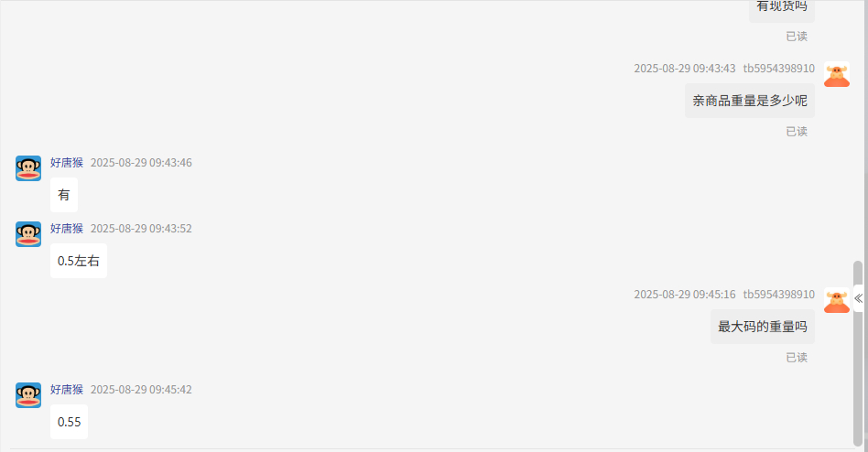Open monkey avatar next to 09:43:46 message
868x452 pixels.
[28, 168]
